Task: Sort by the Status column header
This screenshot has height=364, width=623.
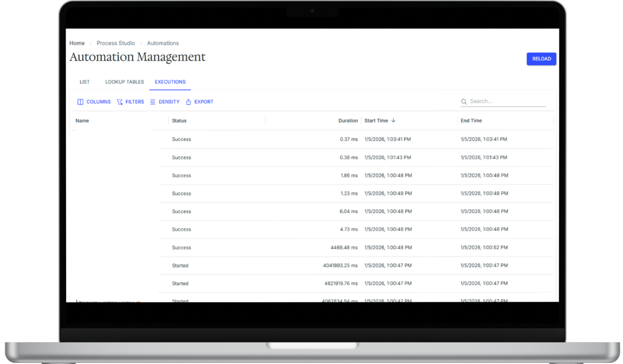Action: (x=179, y=121)
